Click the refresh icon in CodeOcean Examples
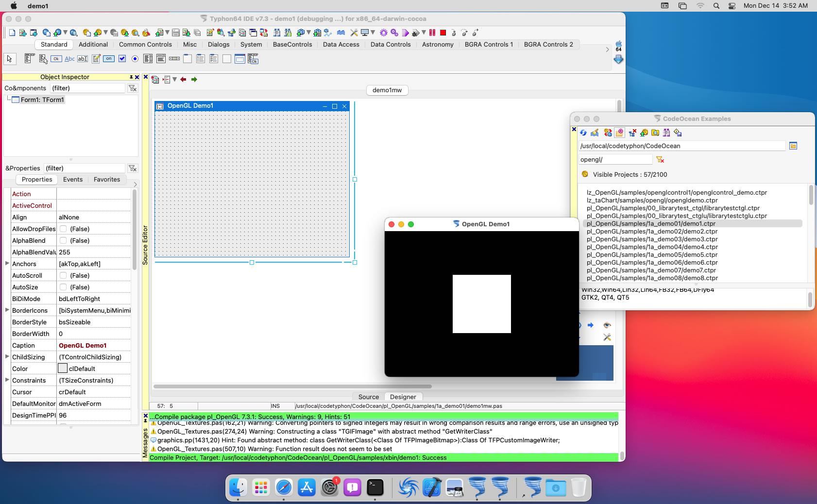 tap(583, 133)
